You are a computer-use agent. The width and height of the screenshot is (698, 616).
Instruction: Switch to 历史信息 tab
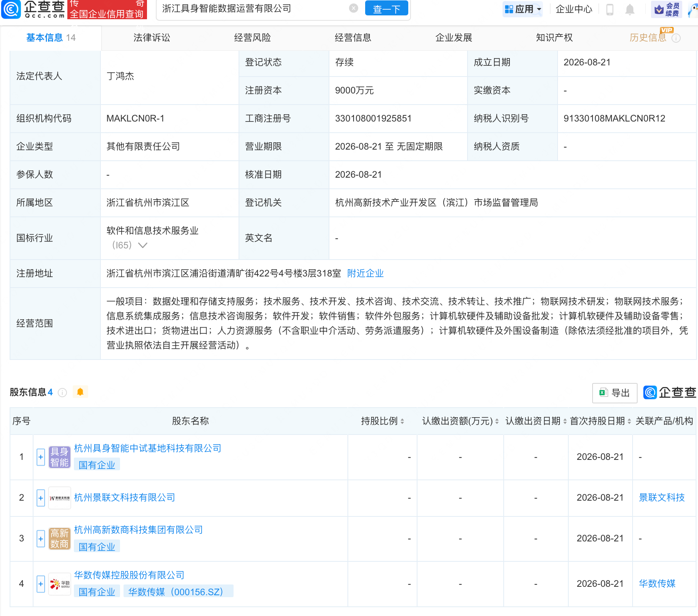click(x=648, y=38)
